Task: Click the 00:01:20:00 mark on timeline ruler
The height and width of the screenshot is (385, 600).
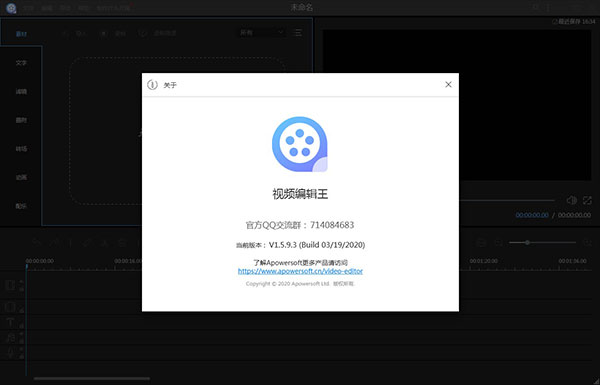Action: pos(484,261)
